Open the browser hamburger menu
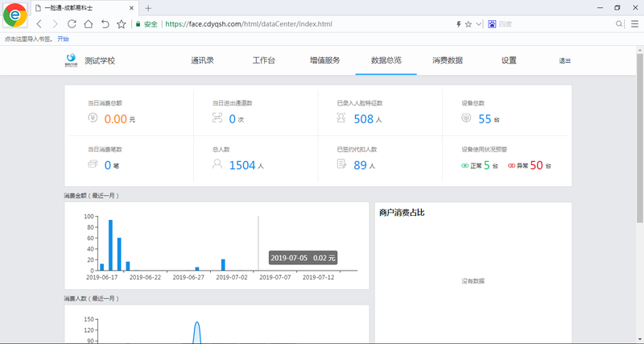 (x=634, y=24)
